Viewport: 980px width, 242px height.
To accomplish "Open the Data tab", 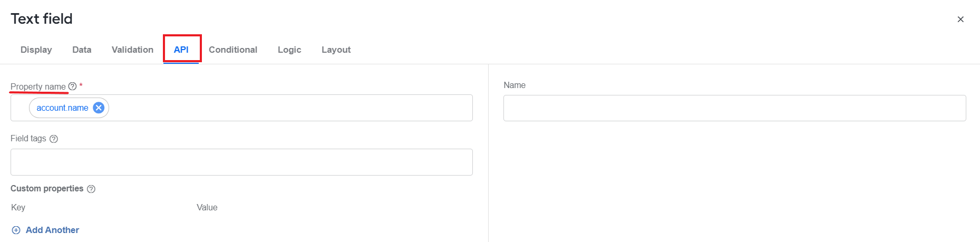I will 82,50.
